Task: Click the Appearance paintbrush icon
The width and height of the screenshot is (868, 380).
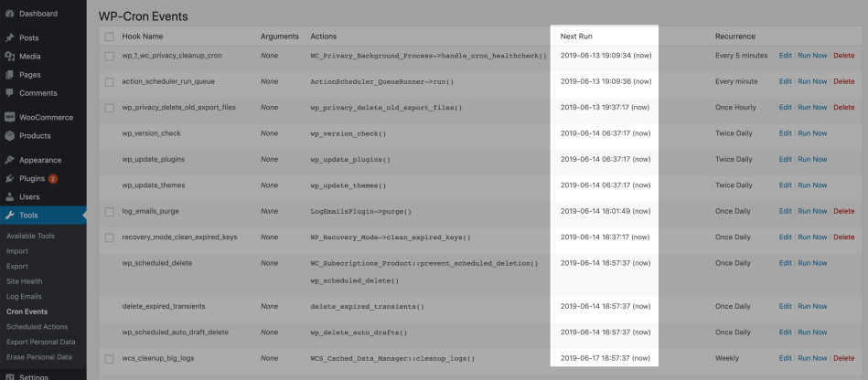Action: [x=9, y=160]
